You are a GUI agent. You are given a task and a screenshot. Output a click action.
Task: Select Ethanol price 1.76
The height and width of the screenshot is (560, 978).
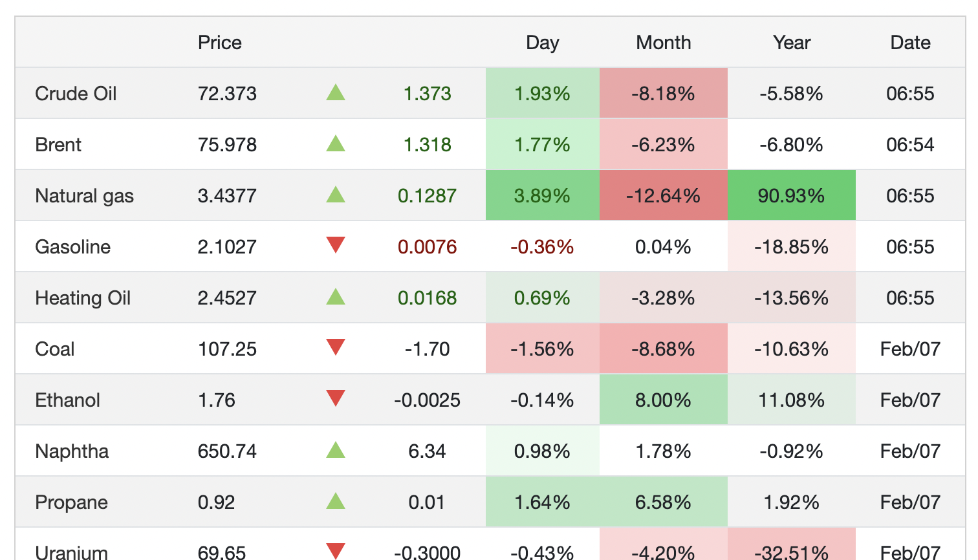point(217,400)
